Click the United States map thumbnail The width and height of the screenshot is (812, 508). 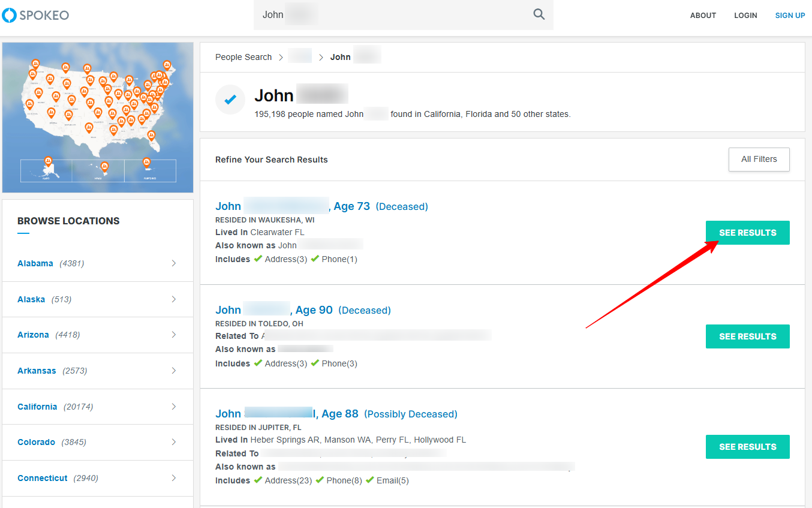[98, 118]
